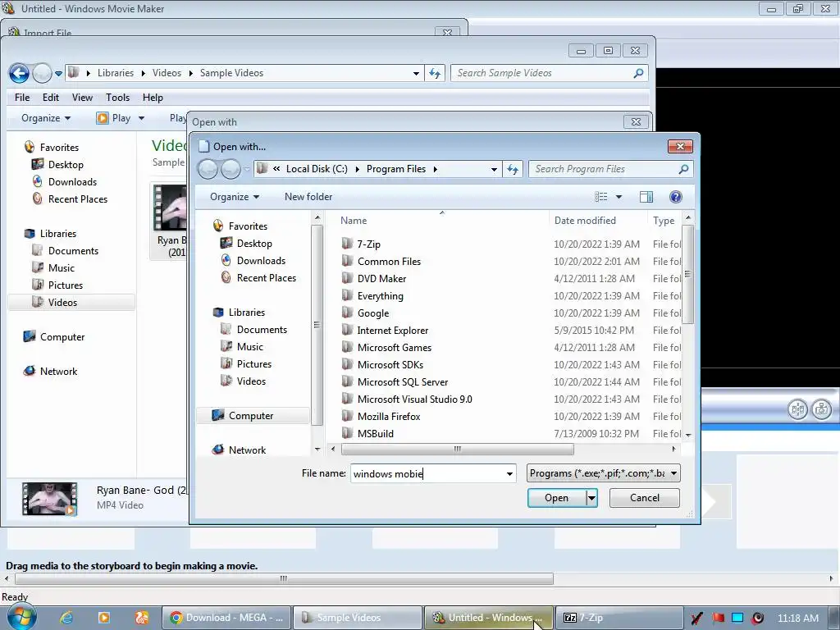The width and height of the screenshot is (840, 630).
Task: Toggle the preview pane icon in dialog
Action: pos(646,197)
